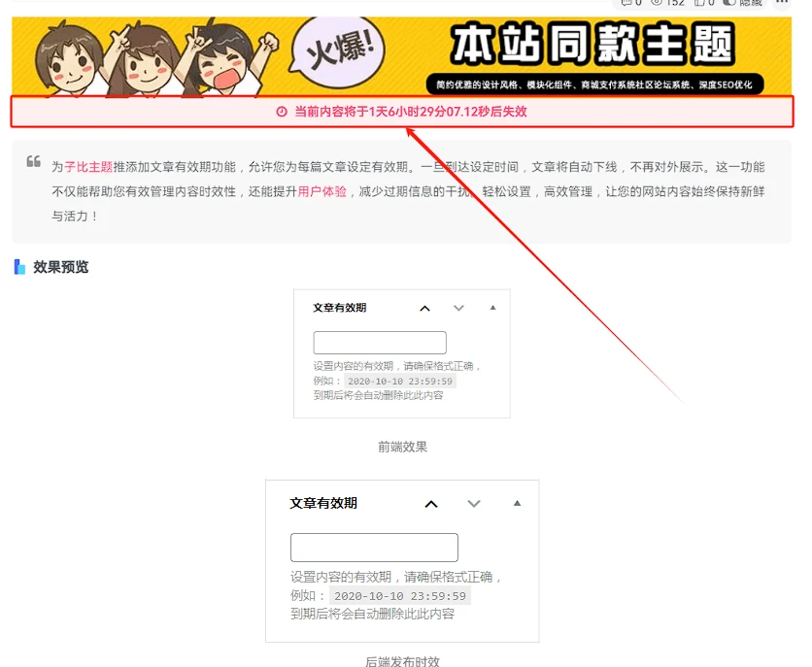Click the down chevron in frontend 文章有效期 panel

click(458, 308)
